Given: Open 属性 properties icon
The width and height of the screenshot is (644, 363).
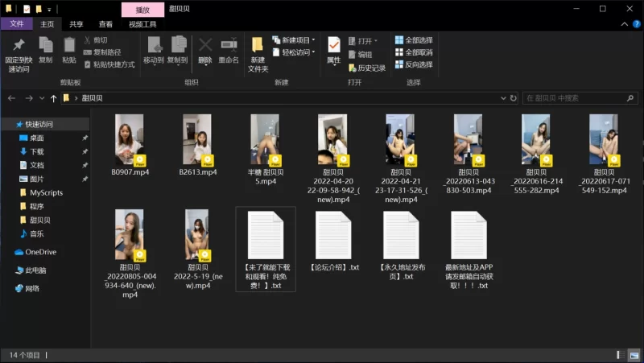Looking at the screenshot, I should click(333, 47).
